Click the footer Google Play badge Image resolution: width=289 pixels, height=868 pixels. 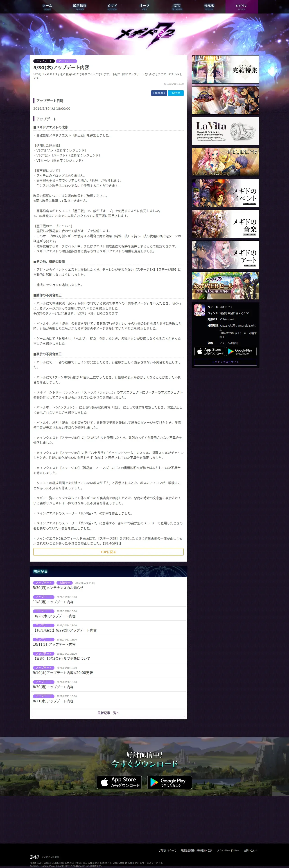coord(170,782)
